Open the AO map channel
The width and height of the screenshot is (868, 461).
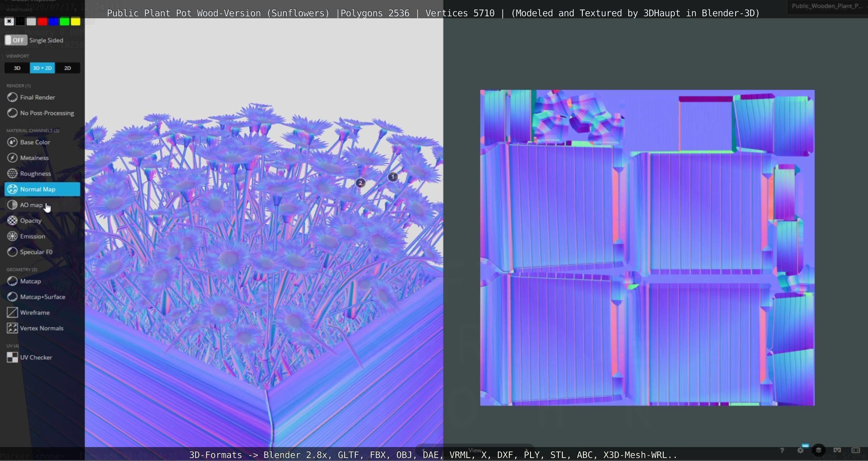coord(31,205)
